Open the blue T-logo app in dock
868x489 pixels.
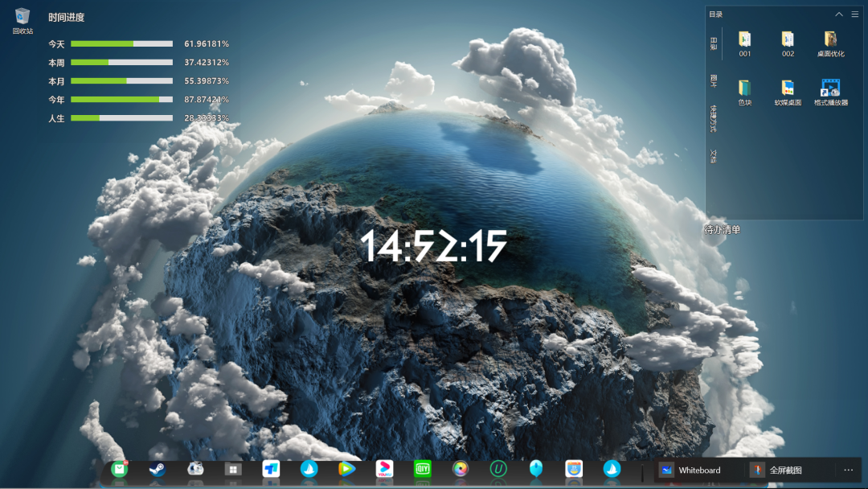click(x=271, y=470)
